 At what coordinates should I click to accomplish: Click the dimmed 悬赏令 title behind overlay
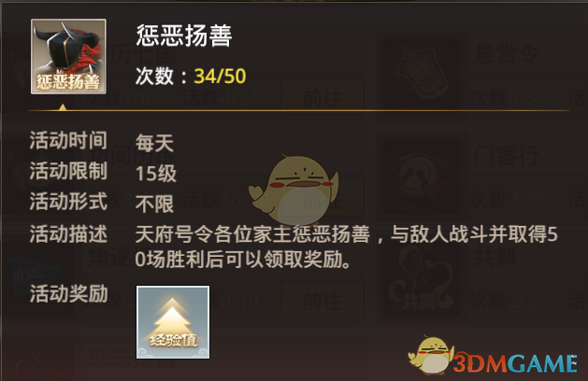click(x=507, y=54)
